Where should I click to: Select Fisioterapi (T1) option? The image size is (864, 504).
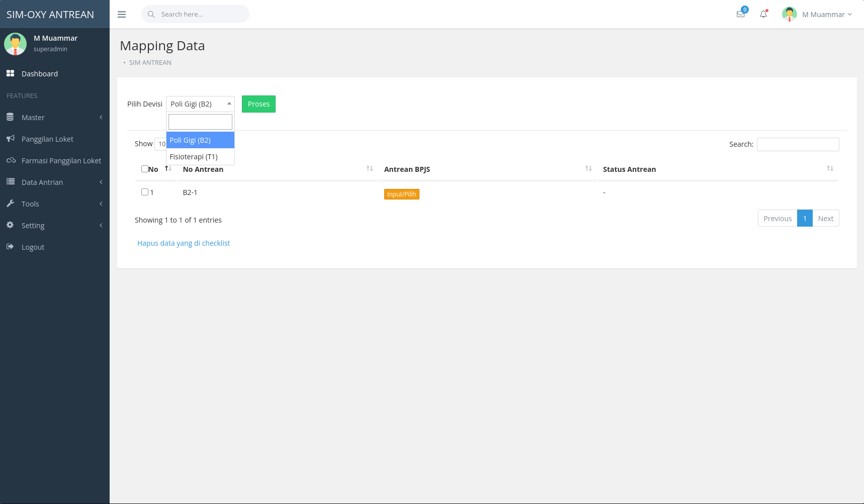click(200, 157)
